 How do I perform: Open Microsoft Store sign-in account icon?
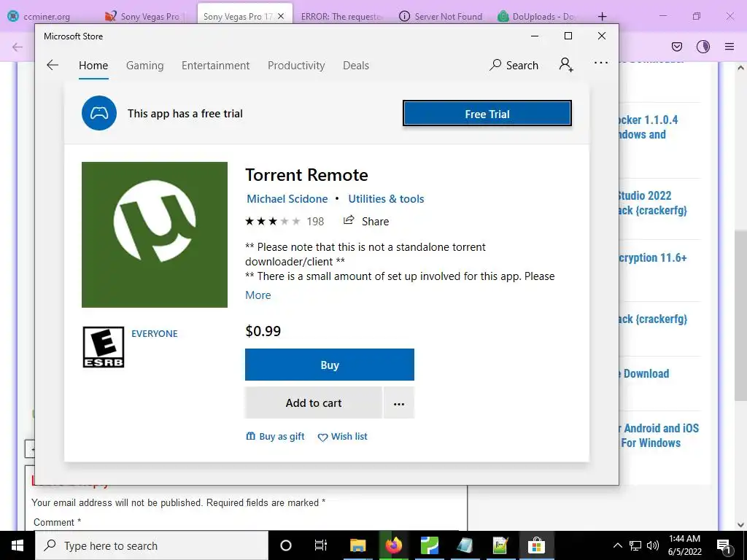coord(566,65)
